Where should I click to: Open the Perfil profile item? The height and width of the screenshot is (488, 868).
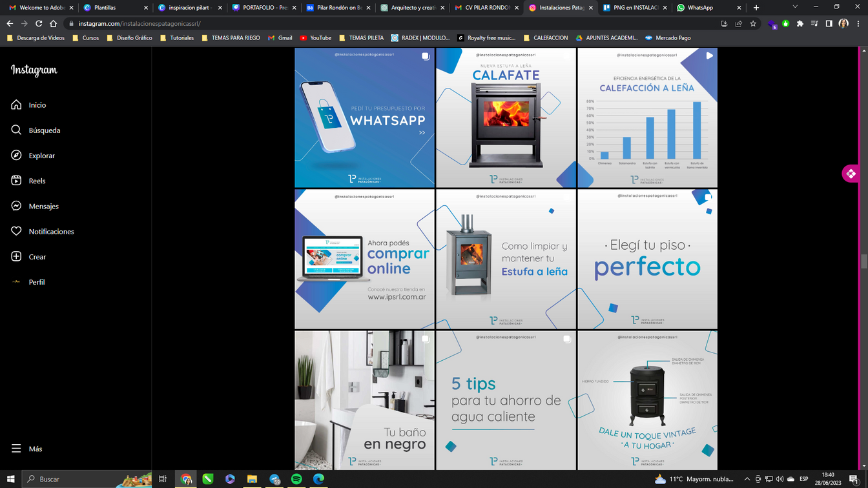click(17, 282)
